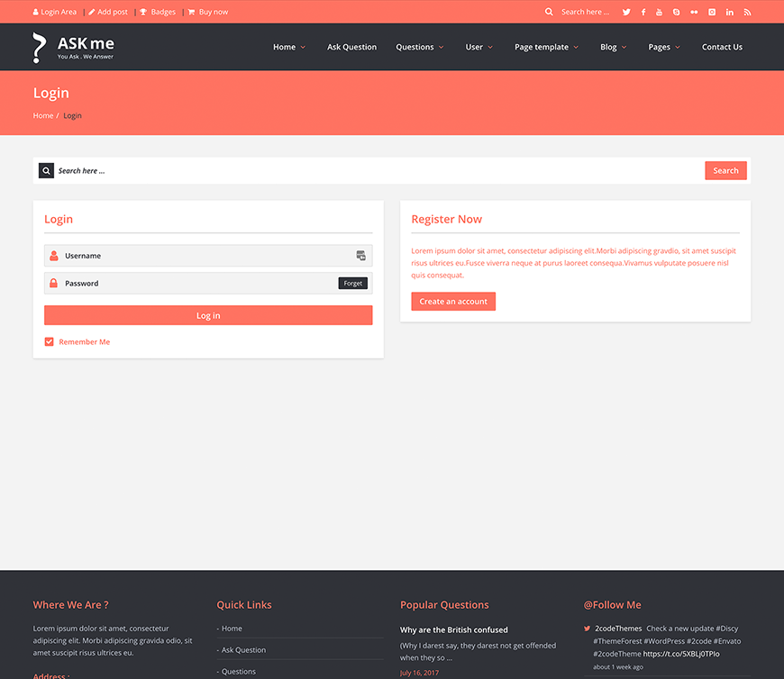The image size is (784, 679).
Task: Click the Password input field
Action: [x=208, y=284]
